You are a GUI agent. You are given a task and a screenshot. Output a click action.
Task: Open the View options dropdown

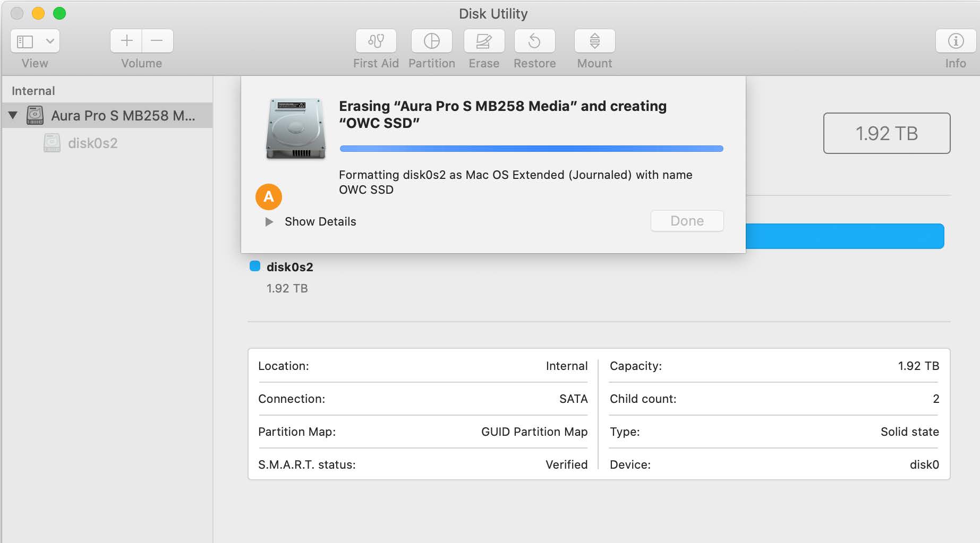51,40
